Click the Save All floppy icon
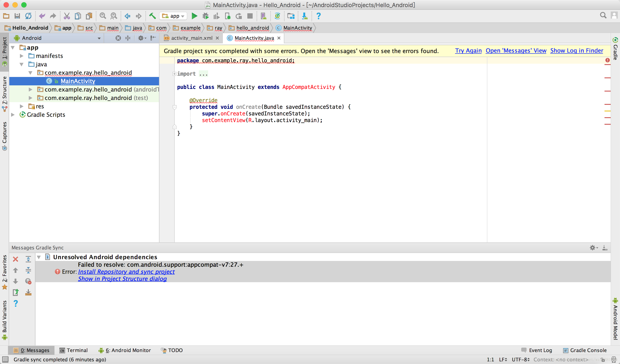620x364 pixels. 17,16
